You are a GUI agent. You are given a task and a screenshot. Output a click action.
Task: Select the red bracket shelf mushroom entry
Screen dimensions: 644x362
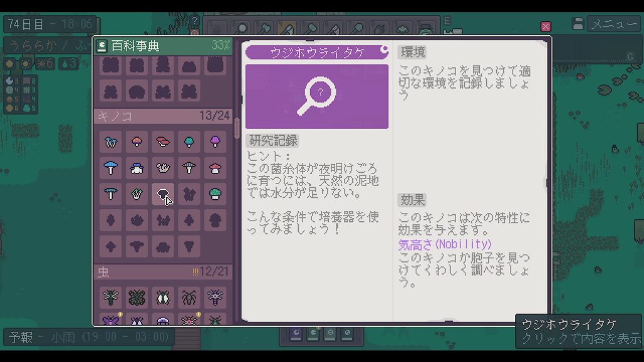[163, 142]
